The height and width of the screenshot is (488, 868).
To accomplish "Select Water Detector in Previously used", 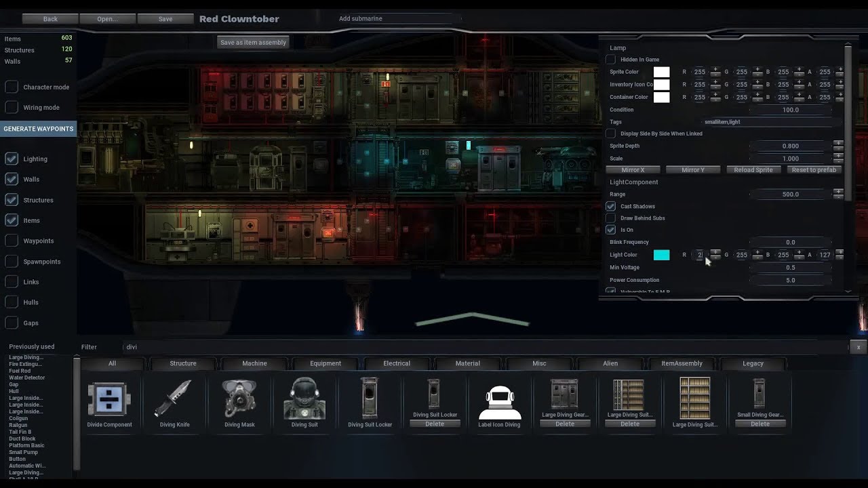I will coord(27,378).
